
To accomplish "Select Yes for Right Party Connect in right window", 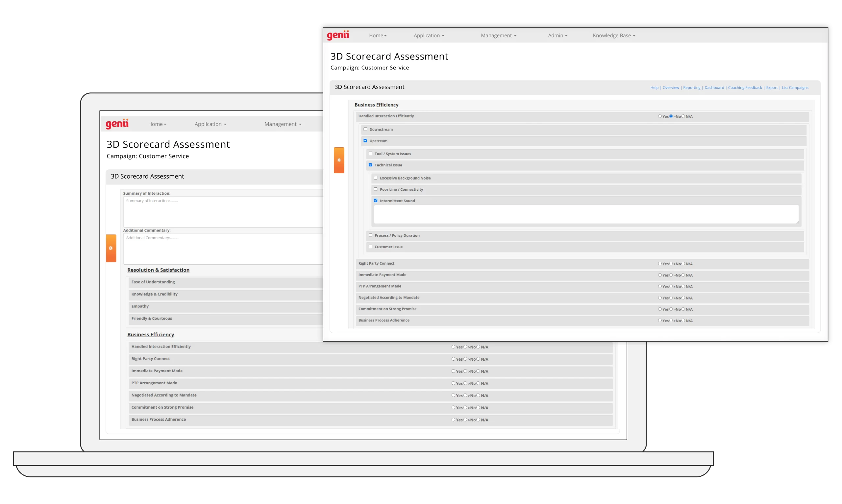I will (x=659, y=264).
